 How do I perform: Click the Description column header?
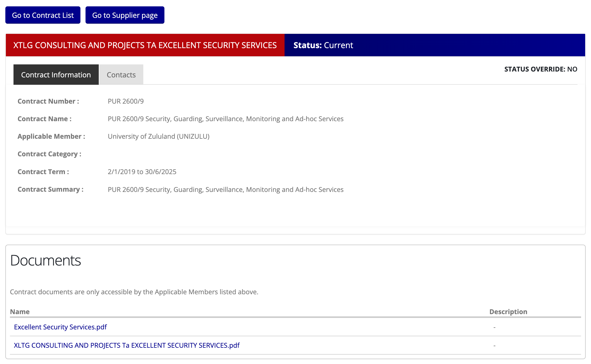508,312
